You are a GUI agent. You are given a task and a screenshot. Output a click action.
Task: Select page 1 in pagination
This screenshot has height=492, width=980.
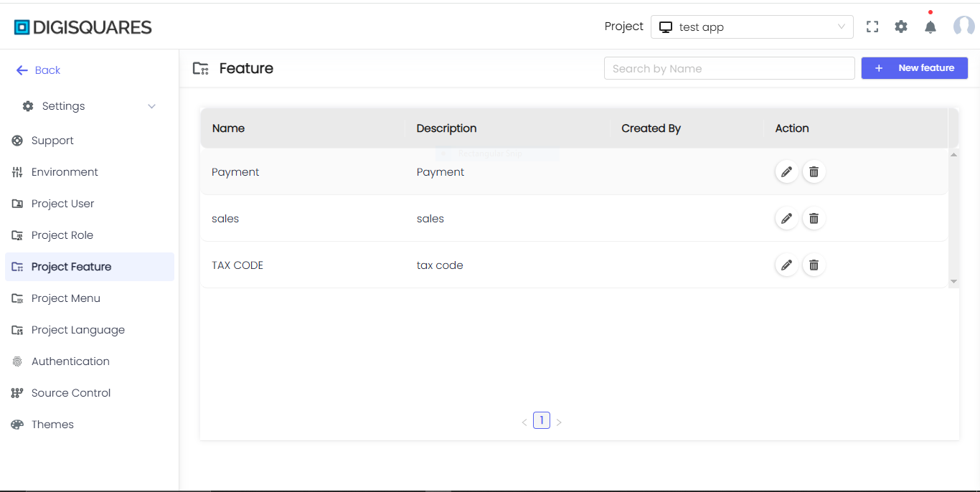[542, 421]
